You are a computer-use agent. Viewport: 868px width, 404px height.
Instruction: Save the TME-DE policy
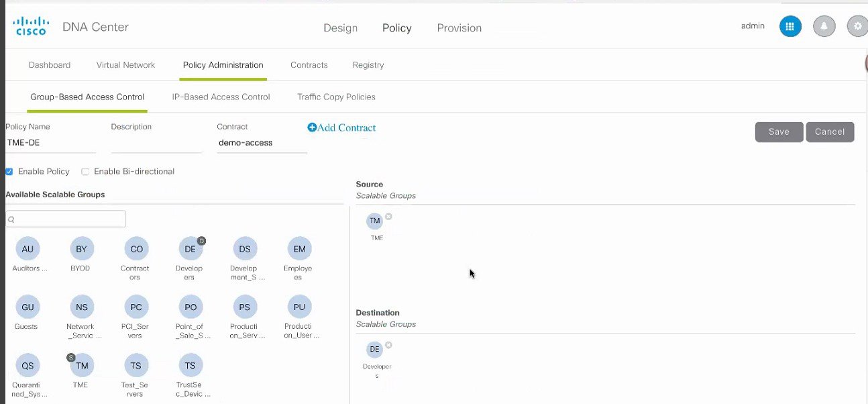(779, 132)
